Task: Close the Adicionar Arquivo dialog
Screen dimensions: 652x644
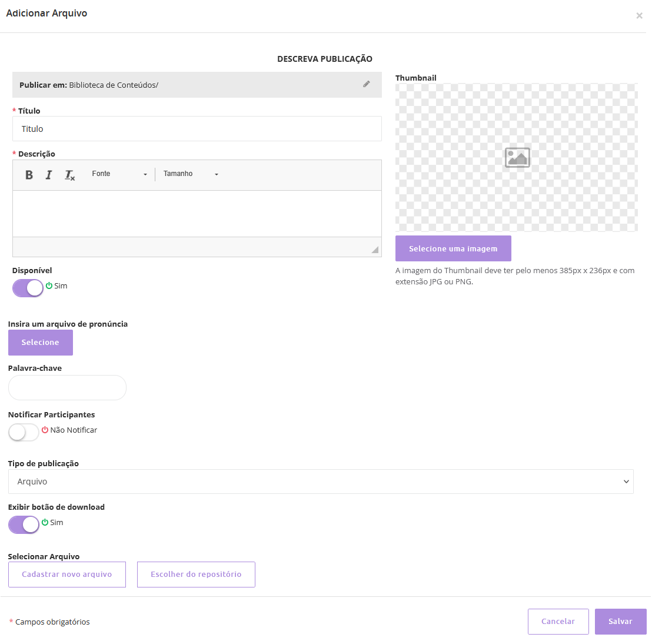Action: click(x=639, y=16)
